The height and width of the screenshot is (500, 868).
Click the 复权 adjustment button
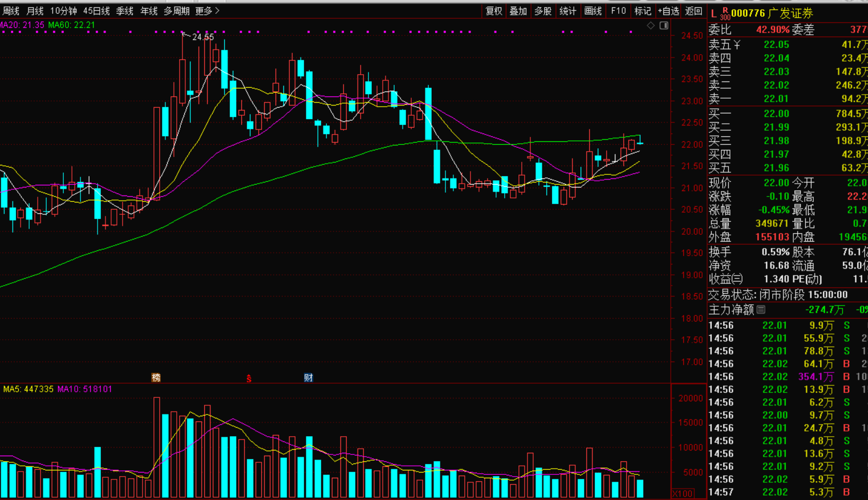click(494, 11)
